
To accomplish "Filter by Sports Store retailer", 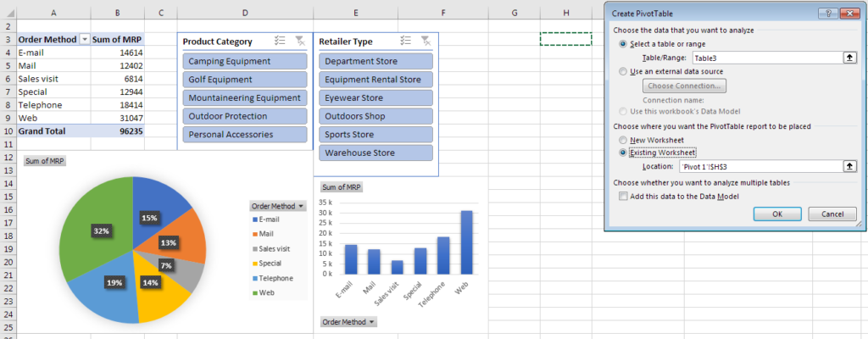I will [376, 135].
